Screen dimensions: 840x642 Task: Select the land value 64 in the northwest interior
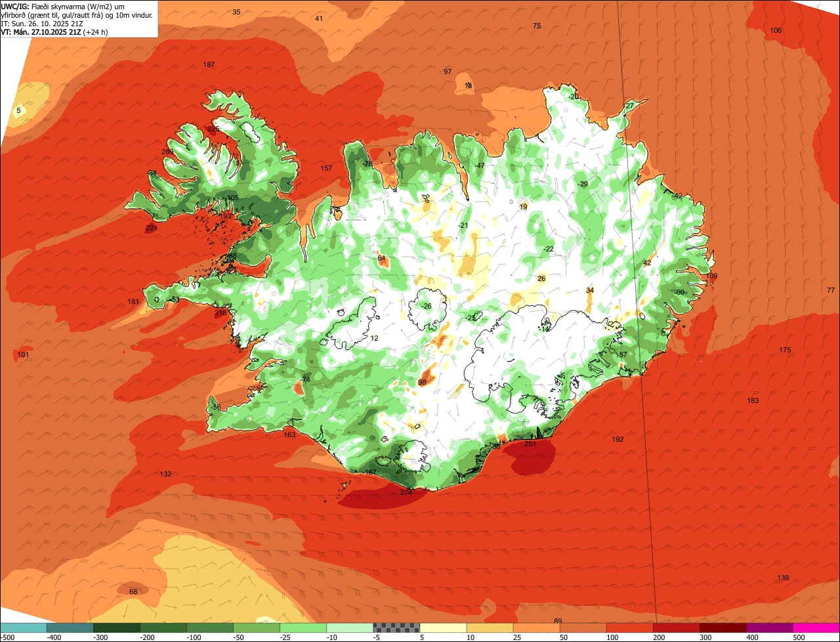[x=381, y=258]
